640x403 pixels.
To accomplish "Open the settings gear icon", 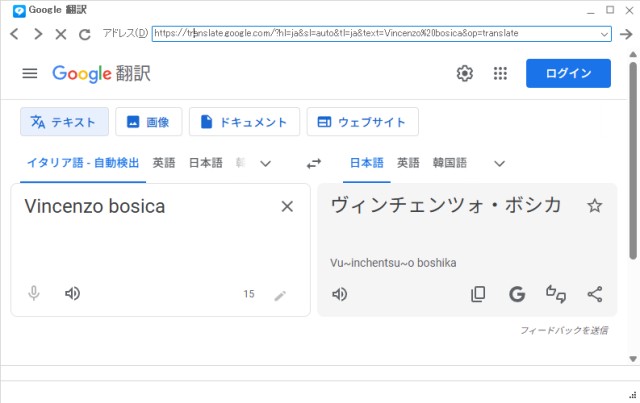I will (x=464, y=73).
